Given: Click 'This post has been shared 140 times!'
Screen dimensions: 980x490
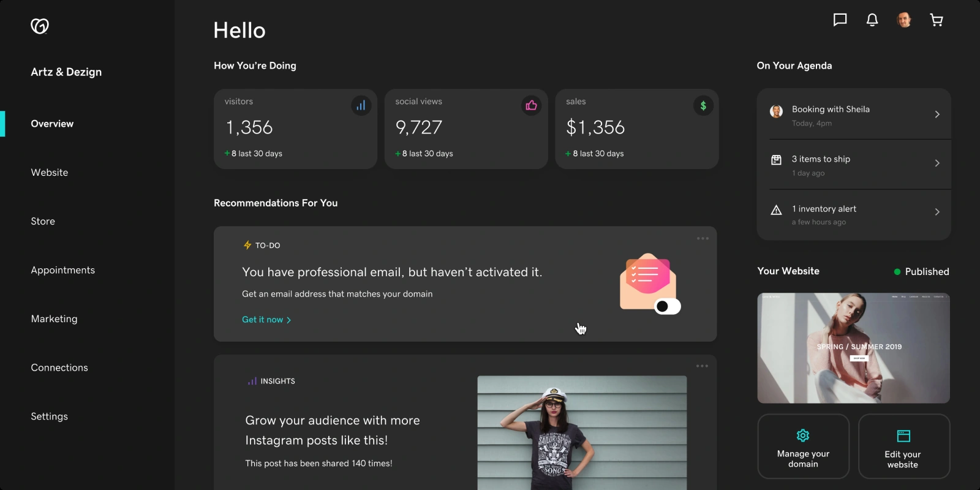Looking at the screenshot, I should [x=318, y=463].
